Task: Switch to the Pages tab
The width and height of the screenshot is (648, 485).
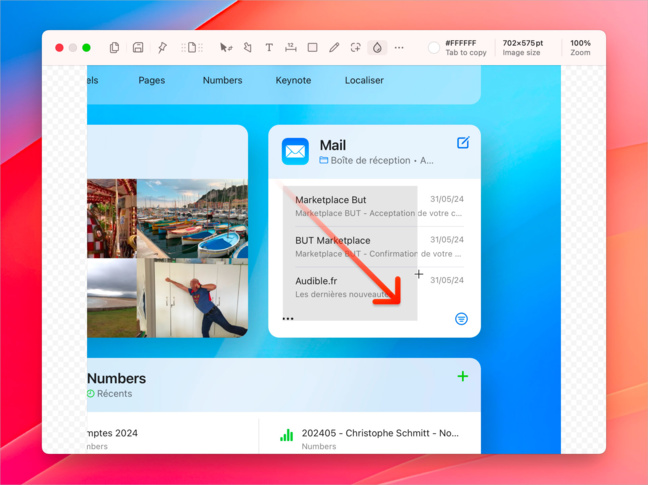Action: tap(152, 80)
